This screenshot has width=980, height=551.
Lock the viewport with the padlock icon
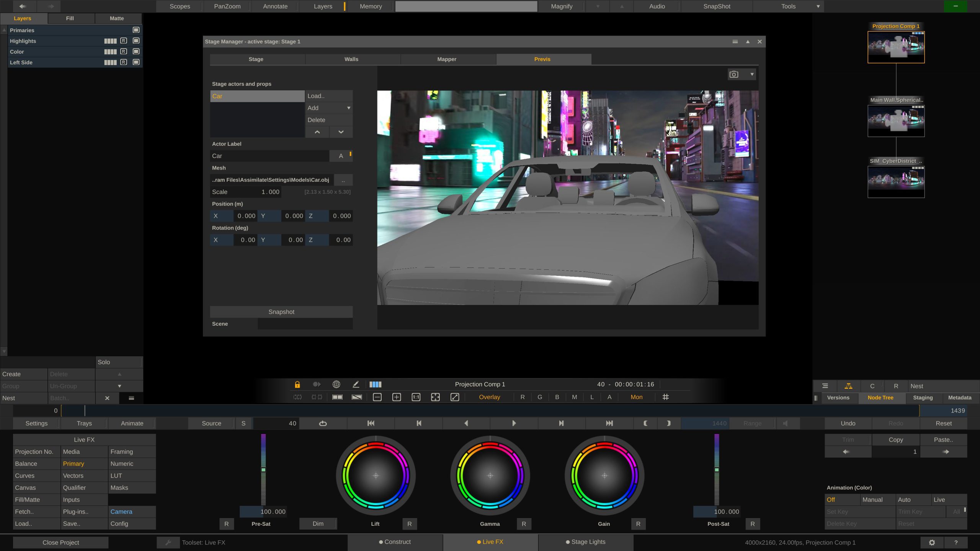pyautogui.click(x=298, y=384)
